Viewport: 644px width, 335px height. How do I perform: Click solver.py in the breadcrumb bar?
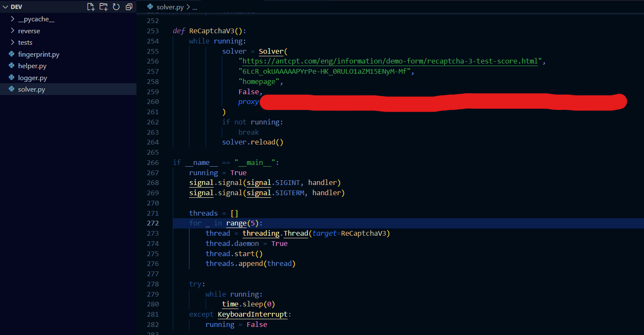coord(170,7)
